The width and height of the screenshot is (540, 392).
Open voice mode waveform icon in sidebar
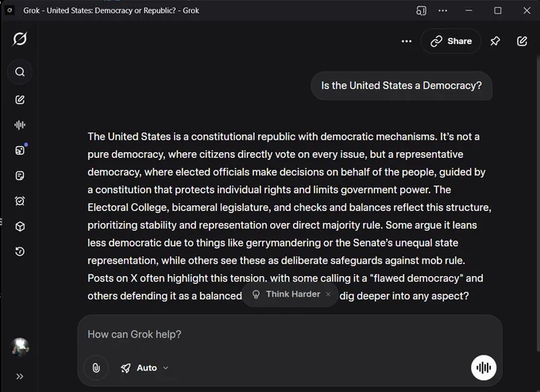point(20,125)
